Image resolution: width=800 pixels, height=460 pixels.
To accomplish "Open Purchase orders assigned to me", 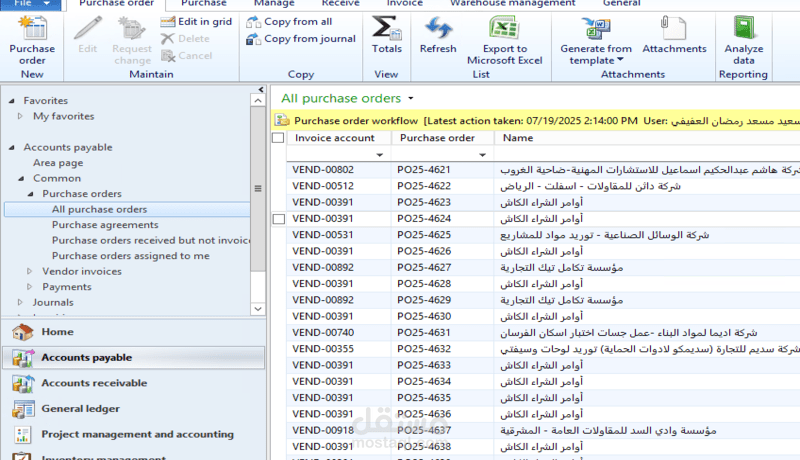I will (131, 255).
